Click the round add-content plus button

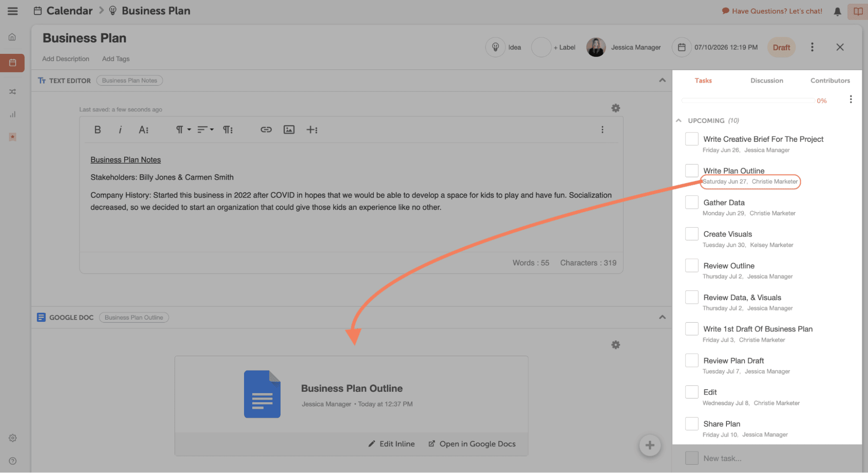point(650,445)
